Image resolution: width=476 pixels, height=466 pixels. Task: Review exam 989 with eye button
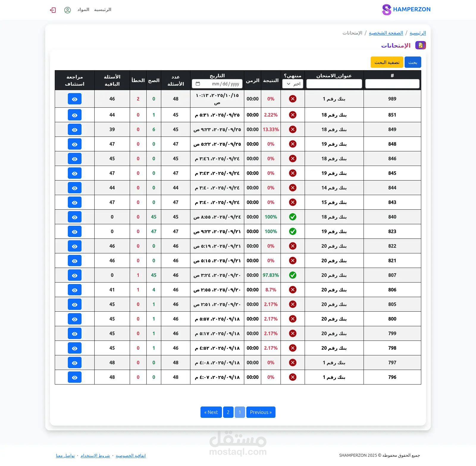(75, 99)
